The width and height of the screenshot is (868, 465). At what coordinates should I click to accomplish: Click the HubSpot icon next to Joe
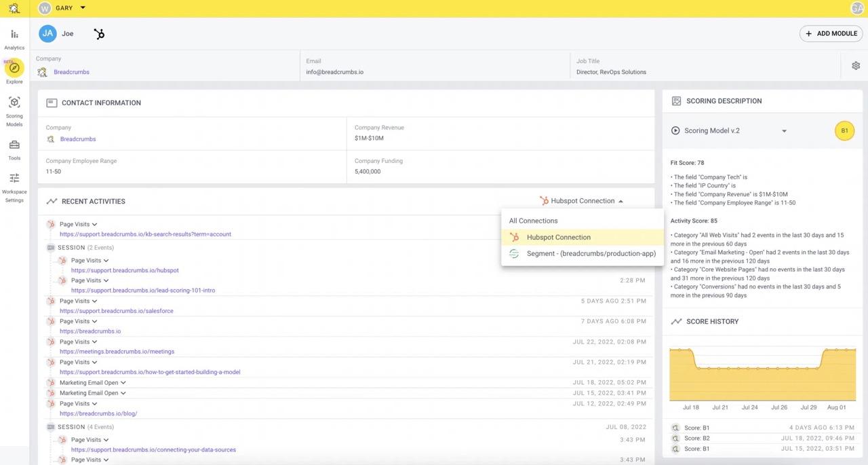(99, 33)
